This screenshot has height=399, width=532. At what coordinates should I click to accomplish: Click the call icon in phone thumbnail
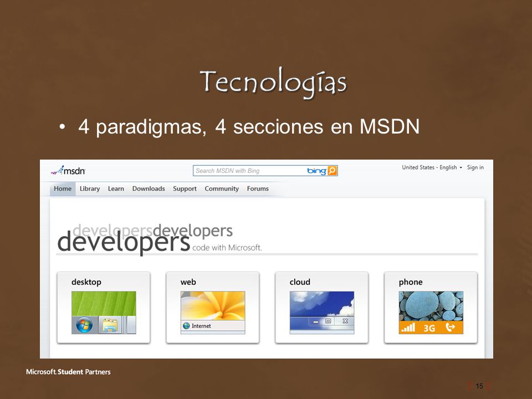[x=450, y=327]
